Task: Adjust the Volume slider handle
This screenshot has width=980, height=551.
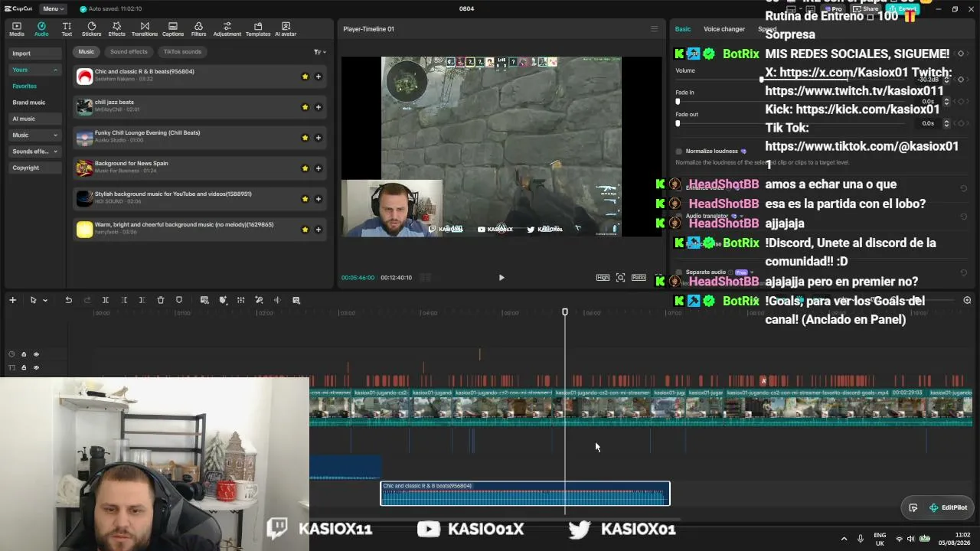Action: click(761, 80)
